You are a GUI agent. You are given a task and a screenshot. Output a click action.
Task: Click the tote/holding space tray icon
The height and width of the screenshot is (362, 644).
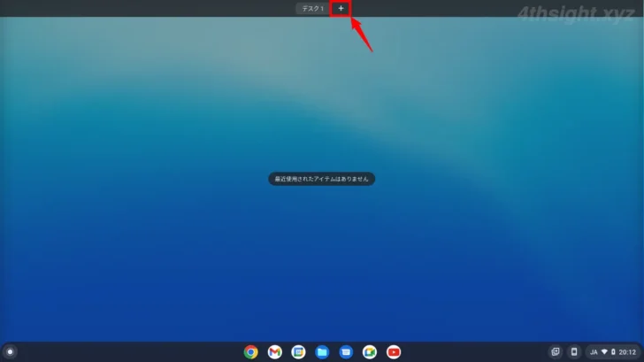[x=556, y=351]
